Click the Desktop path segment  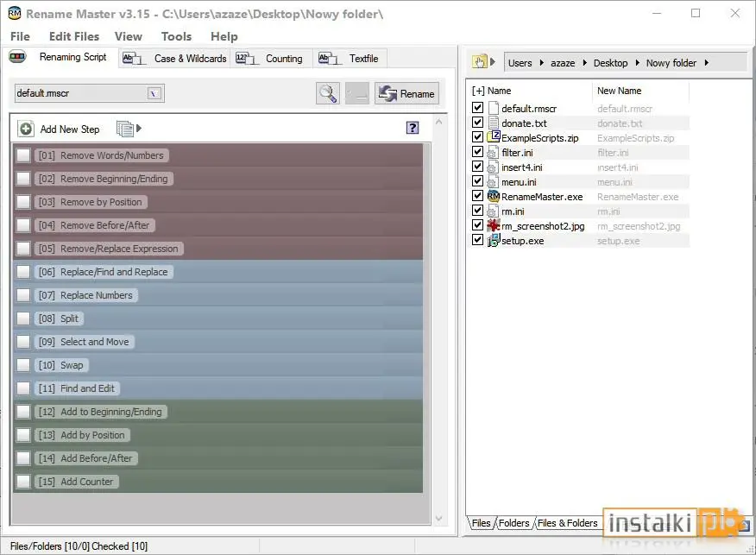pos(610,63)
